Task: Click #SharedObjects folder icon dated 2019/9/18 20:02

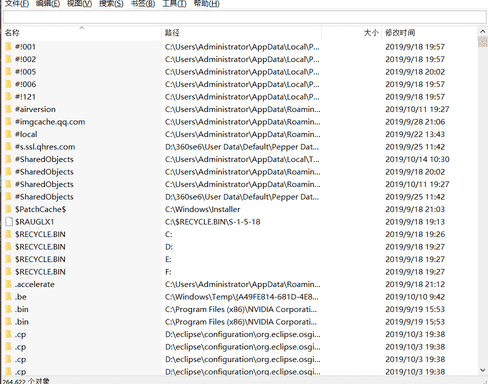Action: (x=9, y=172)
